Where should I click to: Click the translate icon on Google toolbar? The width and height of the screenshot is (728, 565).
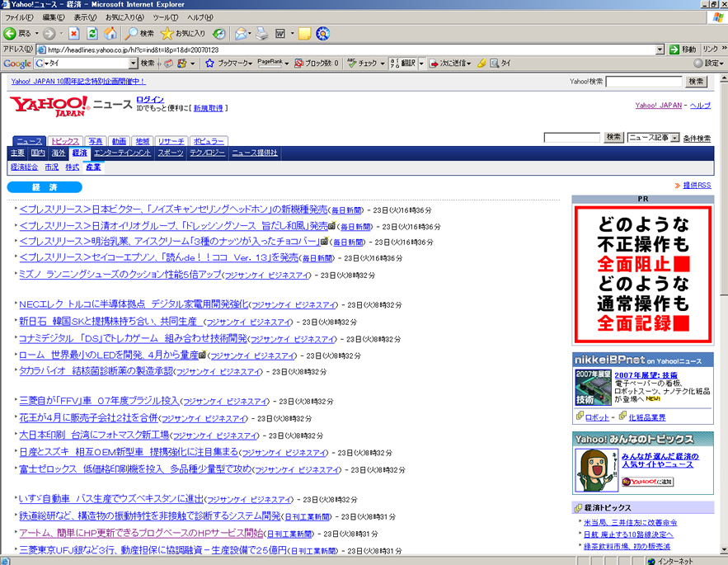coord(395,64)
